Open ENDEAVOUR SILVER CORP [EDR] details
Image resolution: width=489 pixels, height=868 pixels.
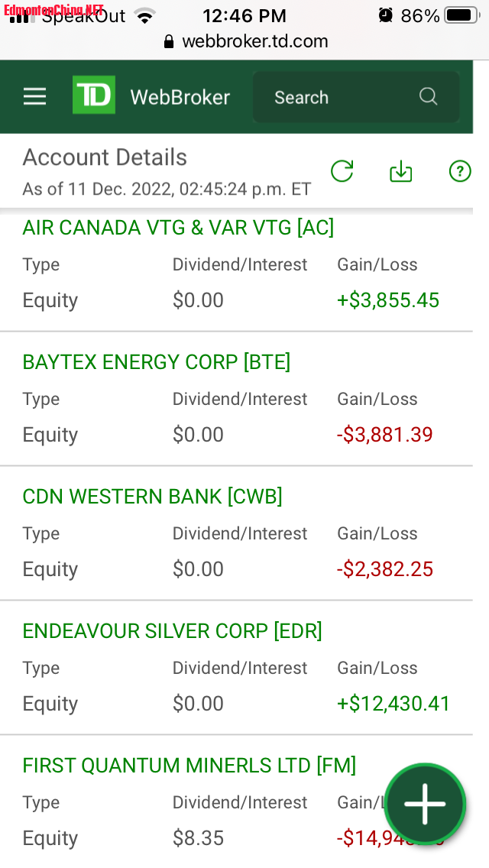tap(172, 631)
